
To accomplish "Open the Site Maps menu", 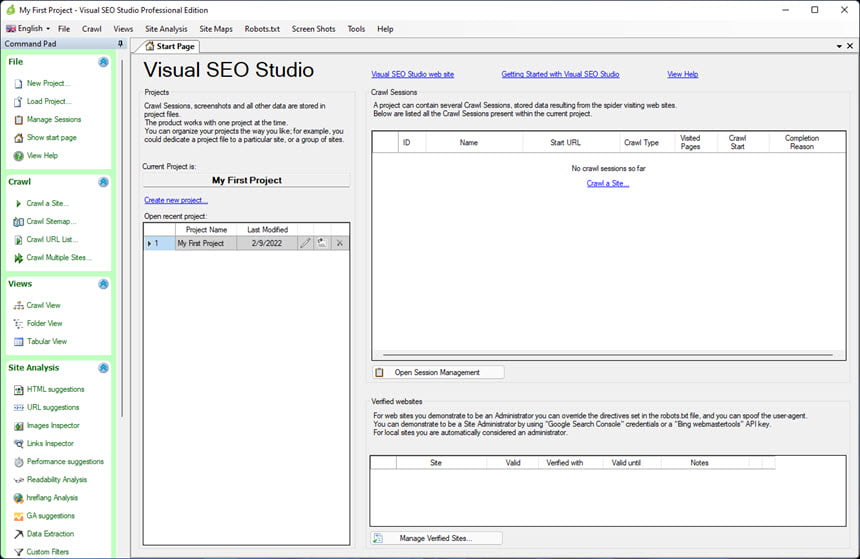I will point(216,29).
